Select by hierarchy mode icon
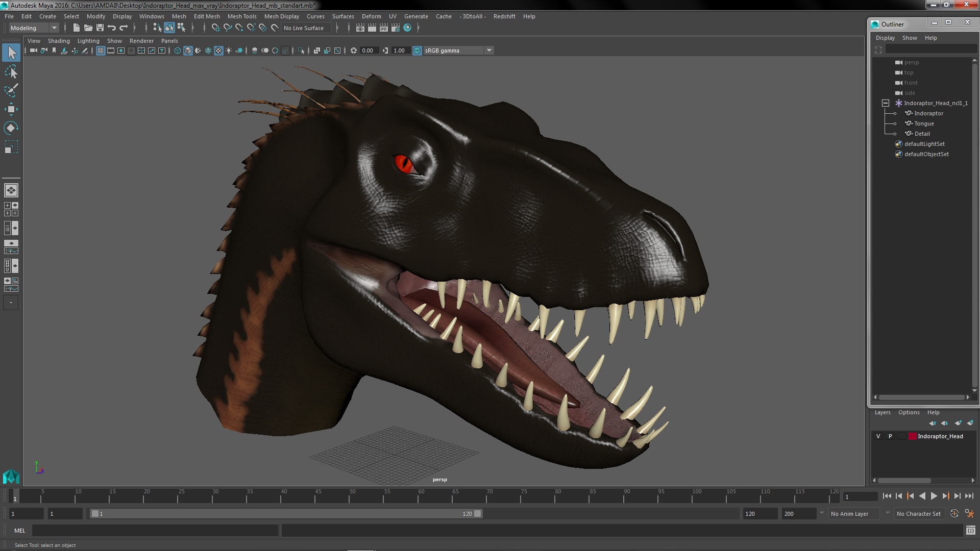 tap(157, 28)
